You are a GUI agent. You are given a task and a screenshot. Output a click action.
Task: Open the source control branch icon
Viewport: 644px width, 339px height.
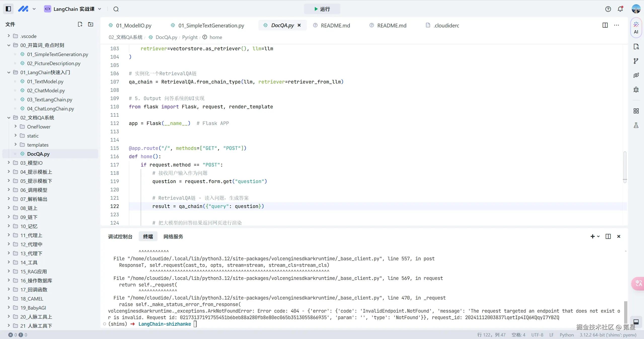coord(636,61)
